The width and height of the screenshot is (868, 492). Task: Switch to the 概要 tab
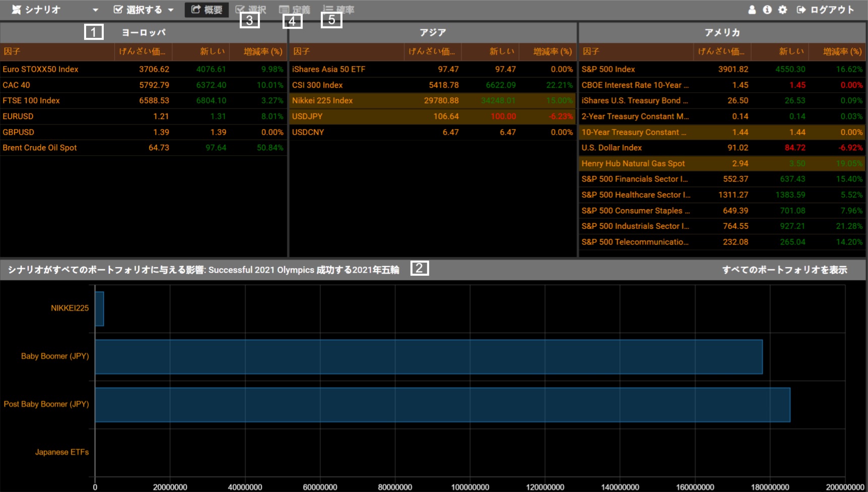[x=207, y=10]
